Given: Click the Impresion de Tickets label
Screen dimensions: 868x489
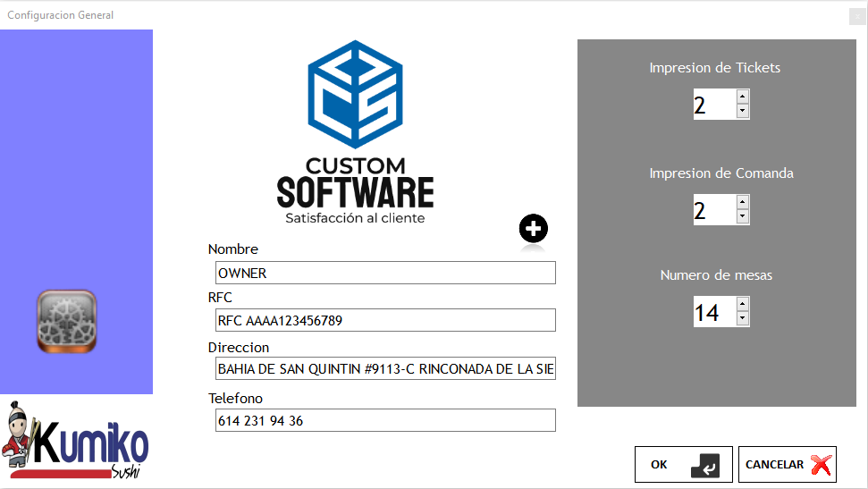Looking at the screenshot, I should (x=714, y=68).
